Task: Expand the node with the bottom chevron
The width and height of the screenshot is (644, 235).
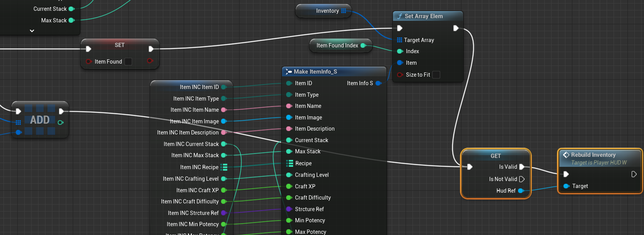Action: [32, 31]
